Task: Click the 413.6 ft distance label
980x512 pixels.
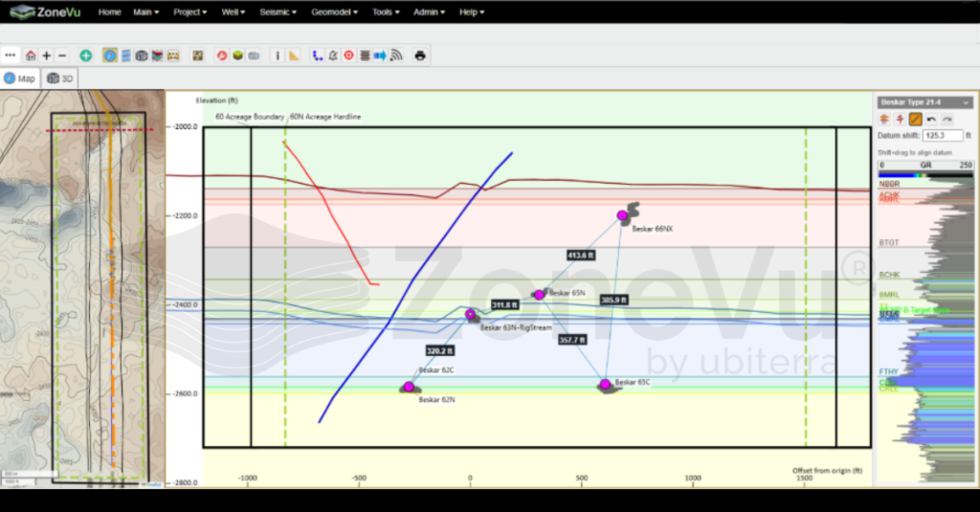Action: 581,256
